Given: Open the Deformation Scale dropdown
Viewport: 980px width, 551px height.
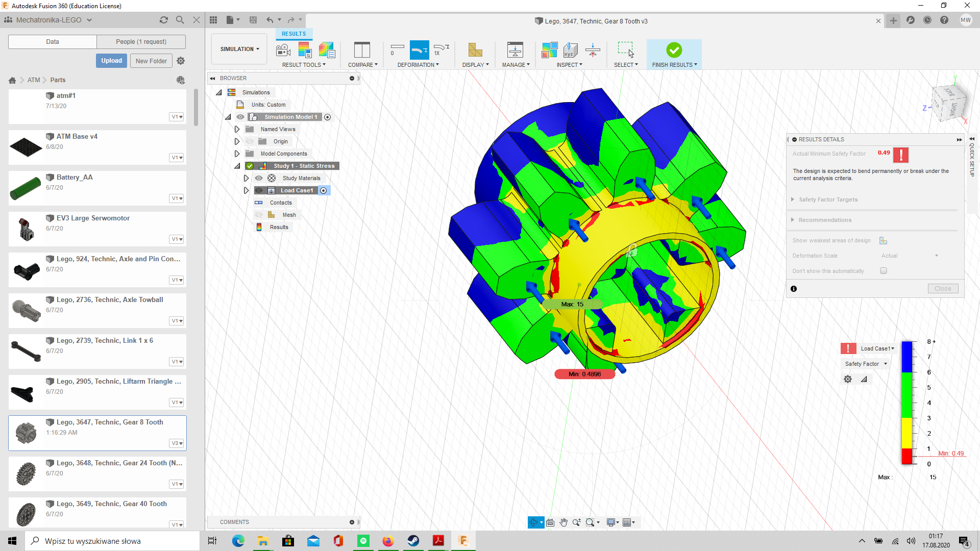Looking at the screenshot, I should tap(937, 256).
